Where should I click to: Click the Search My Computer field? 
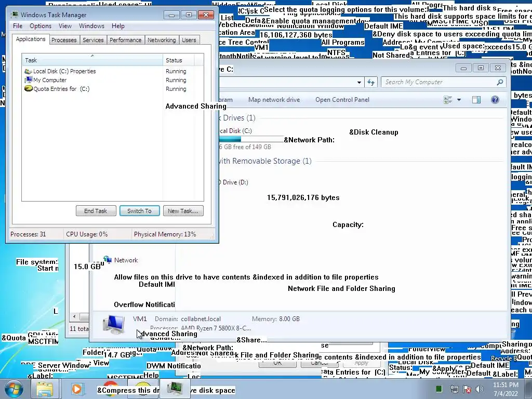[440, 82]
